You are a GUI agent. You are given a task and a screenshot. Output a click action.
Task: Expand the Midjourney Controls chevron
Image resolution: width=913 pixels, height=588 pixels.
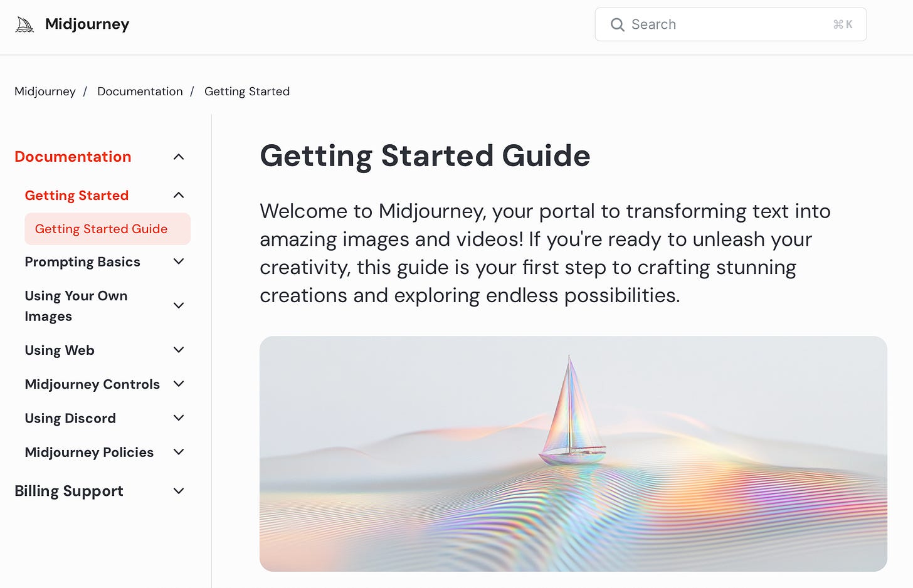pyautogui.click(x=179, y=384)
